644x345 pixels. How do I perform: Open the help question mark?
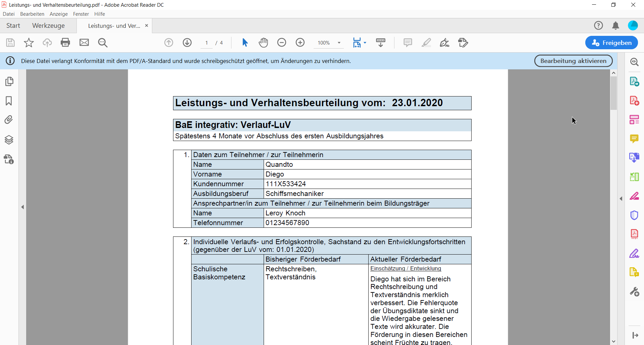point(598,25)
